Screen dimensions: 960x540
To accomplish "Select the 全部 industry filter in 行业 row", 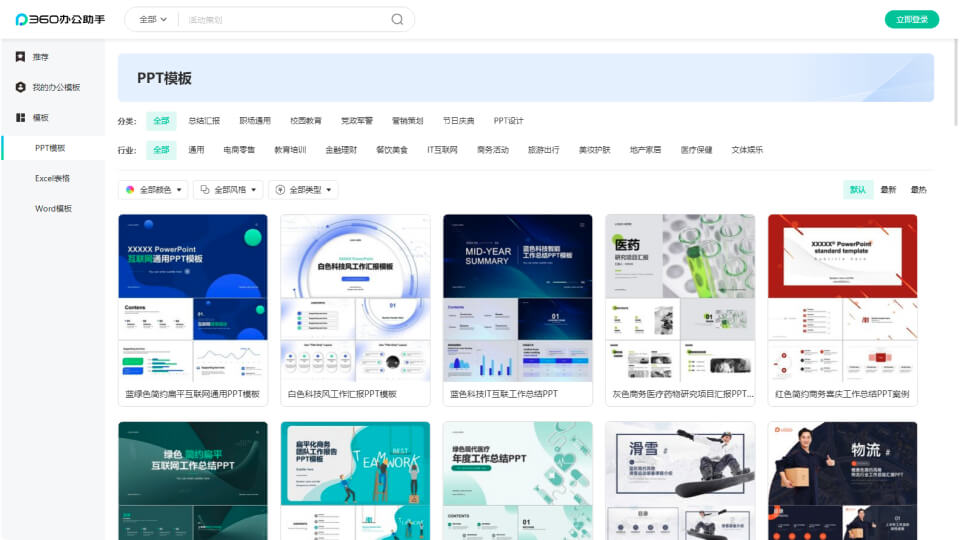I will point(161,149).
